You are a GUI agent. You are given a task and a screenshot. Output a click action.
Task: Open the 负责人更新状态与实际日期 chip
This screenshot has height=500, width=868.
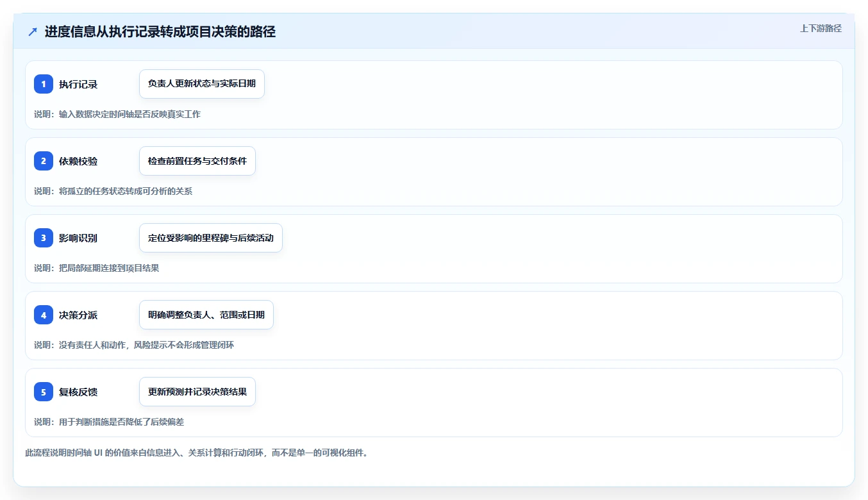click(202, 84)
